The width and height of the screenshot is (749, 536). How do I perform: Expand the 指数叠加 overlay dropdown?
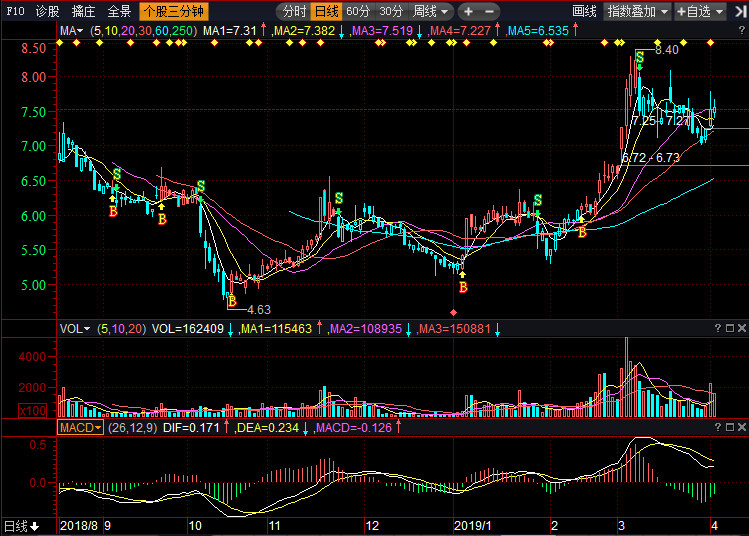click(635, 12)
